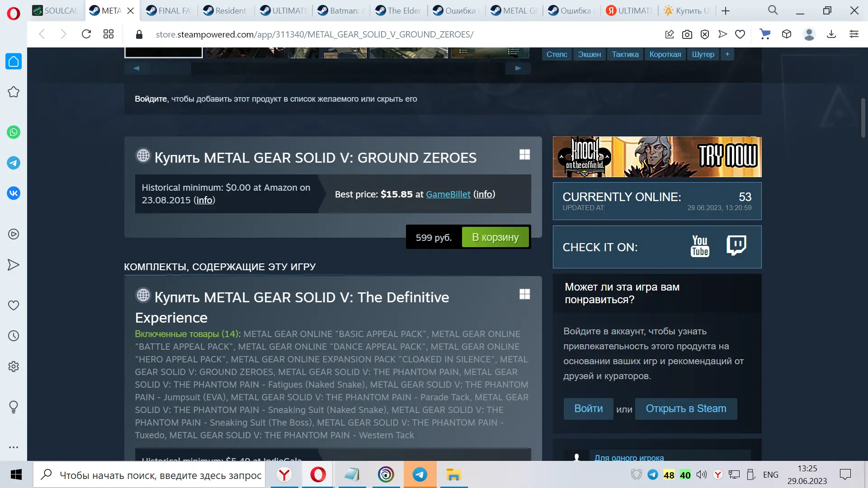Screen dimensions: 868x488
Task: Open GameBillet best price link
Action: pos(448,194)
